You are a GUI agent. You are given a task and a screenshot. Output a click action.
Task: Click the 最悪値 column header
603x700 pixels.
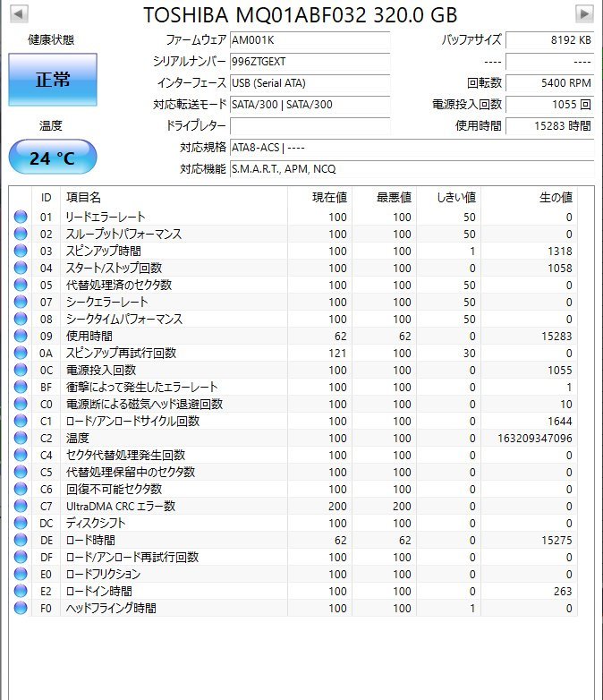click(x=385, y=197)
